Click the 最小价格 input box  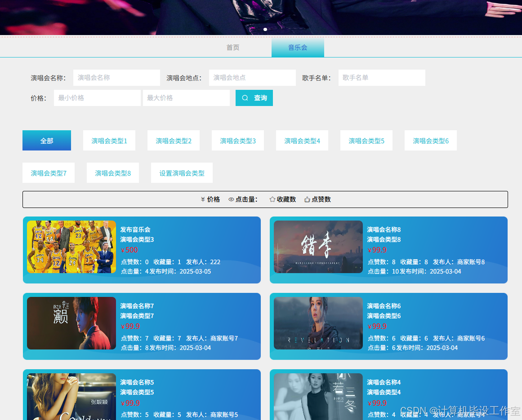[97, 98]
